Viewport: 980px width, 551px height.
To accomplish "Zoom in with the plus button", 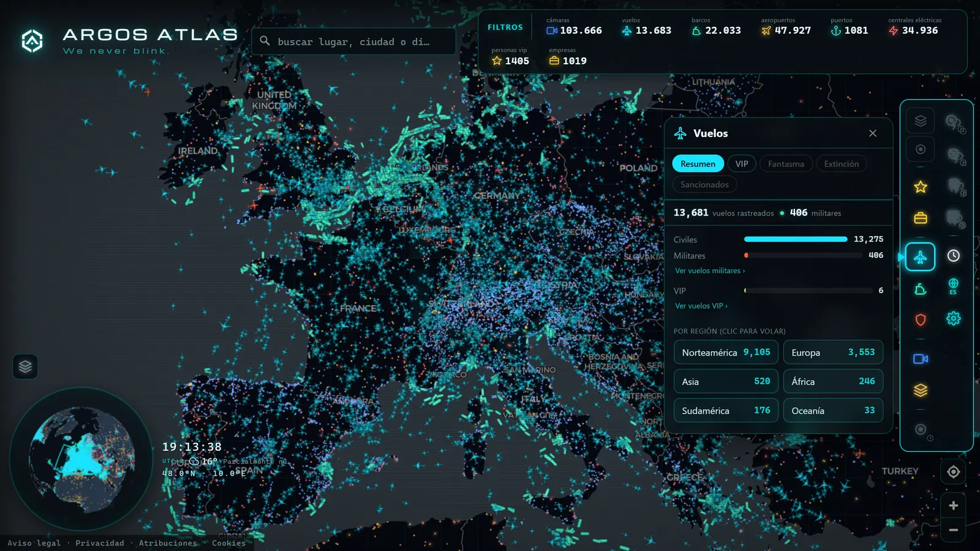I will [x=954, y=506].
